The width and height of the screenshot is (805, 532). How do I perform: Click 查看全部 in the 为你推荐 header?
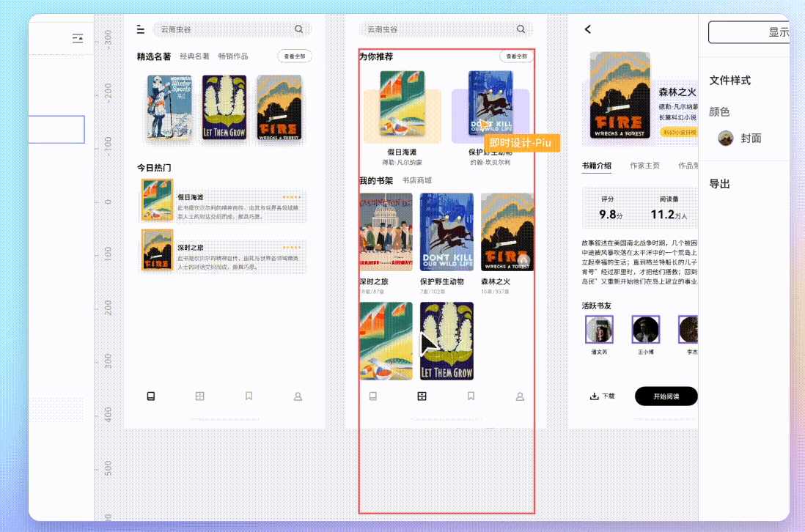point(516,56)
